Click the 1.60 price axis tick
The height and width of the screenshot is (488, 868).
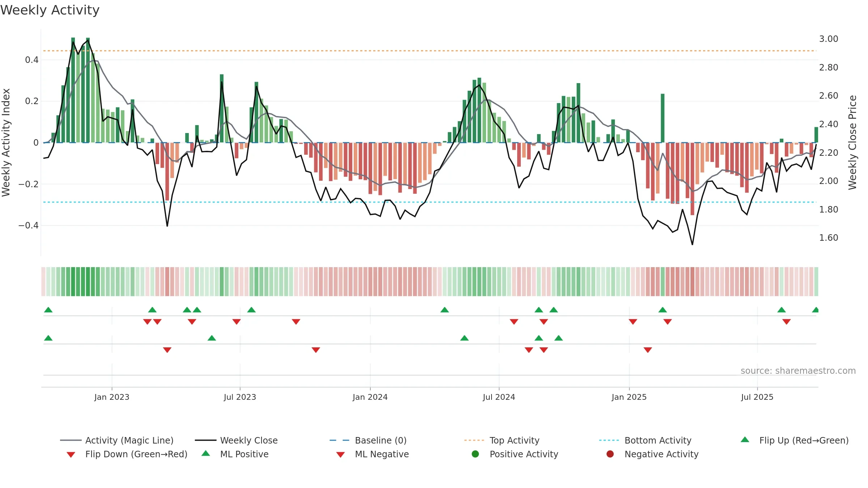(829, 237)
